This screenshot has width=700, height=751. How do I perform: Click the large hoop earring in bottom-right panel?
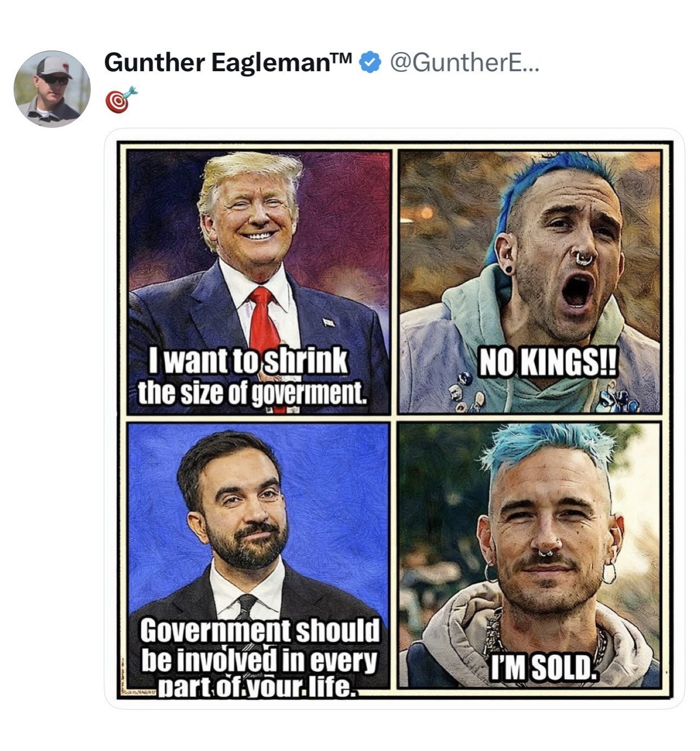click(x=609, y=572)
